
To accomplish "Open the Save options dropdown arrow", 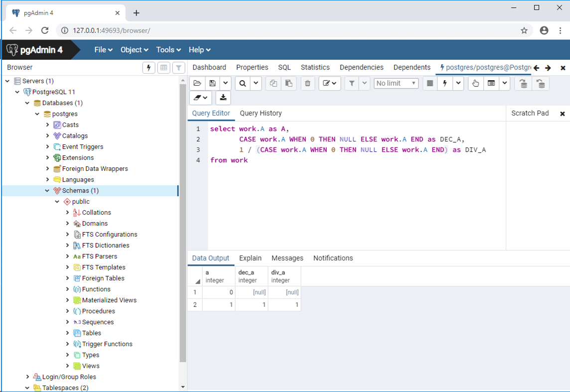I will pyautogui.click(x=225, y=83).
